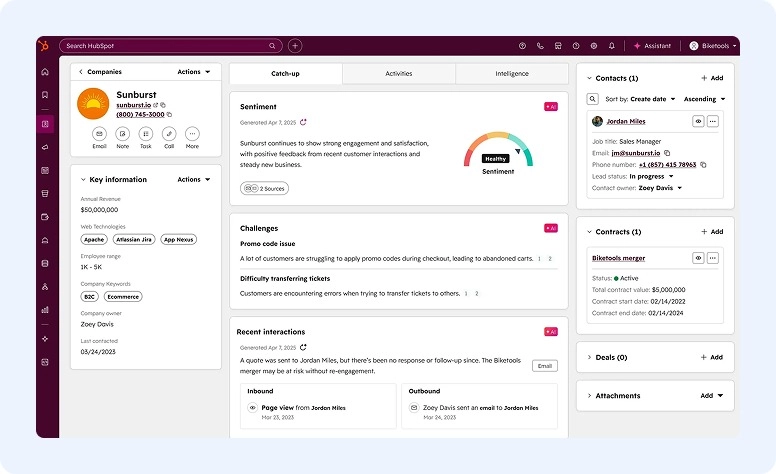Open the Biketools account menu
This screenshot has height=474, width=776.
point(713,46)
